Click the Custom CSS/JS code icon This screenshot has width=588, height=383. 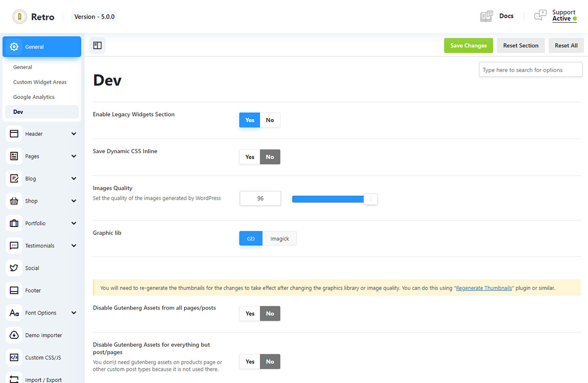(x=14, y=358)
